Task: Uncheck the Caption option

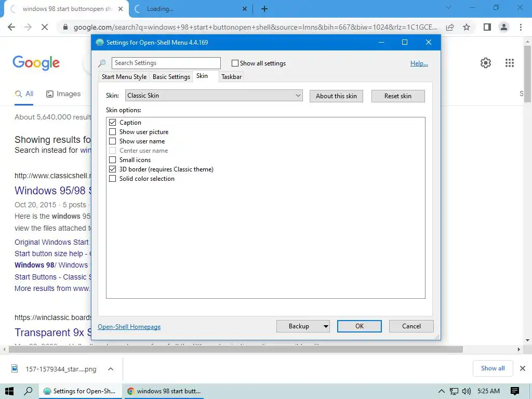Action: 112,122
